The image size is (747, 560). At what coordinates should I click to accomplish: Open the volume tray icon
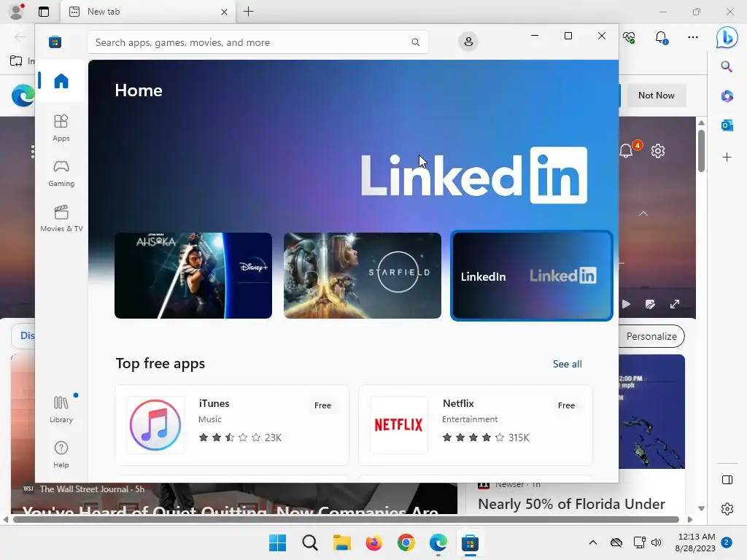point(657,542)
